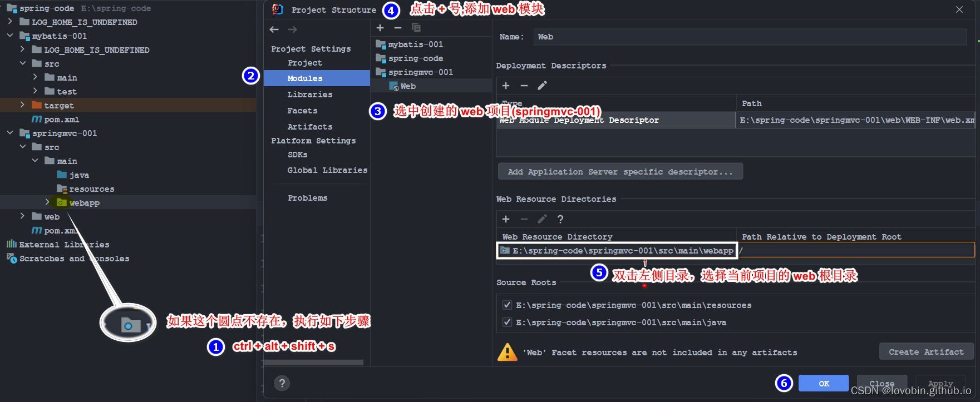
Task: Click Maven icon of springmvc-001 pom.xml
Action: pyautogui.click(x=37, y=230)
